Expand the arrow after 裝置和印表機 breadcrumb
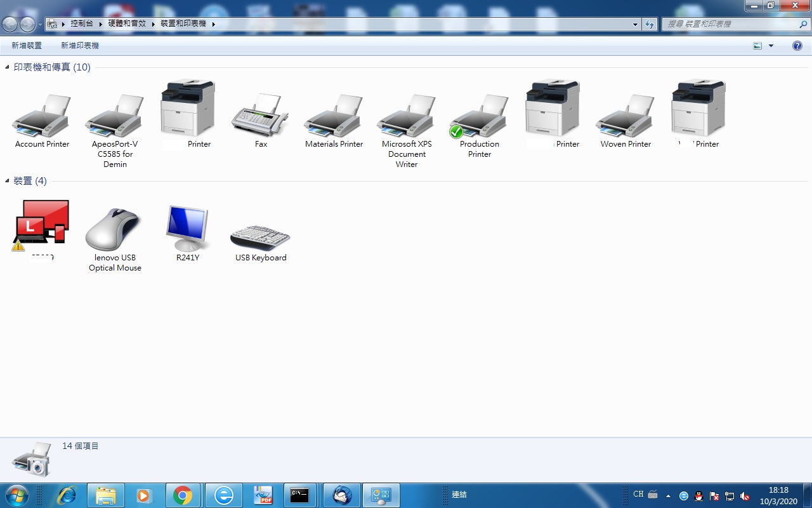 pyautogui.click(x=213, y=24)
